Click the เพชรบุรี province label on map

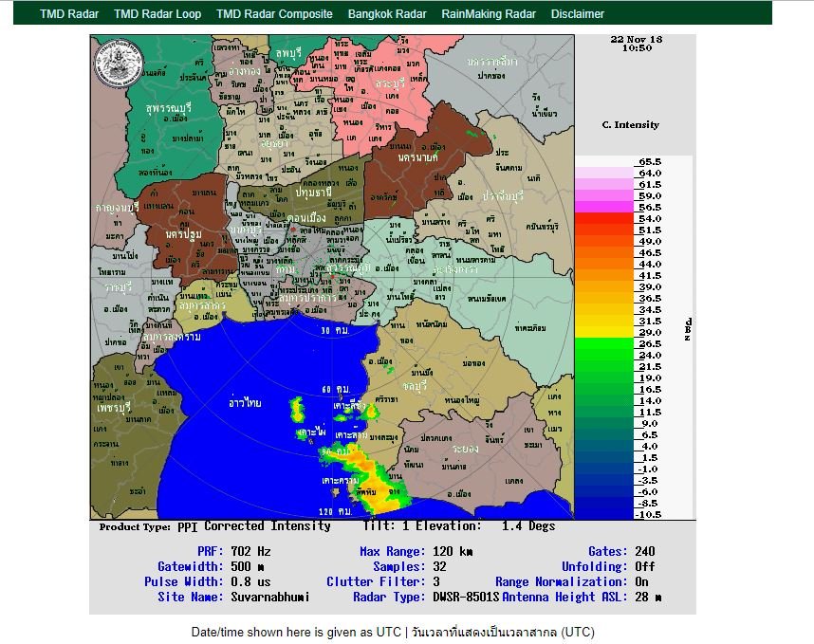point(114,408)
